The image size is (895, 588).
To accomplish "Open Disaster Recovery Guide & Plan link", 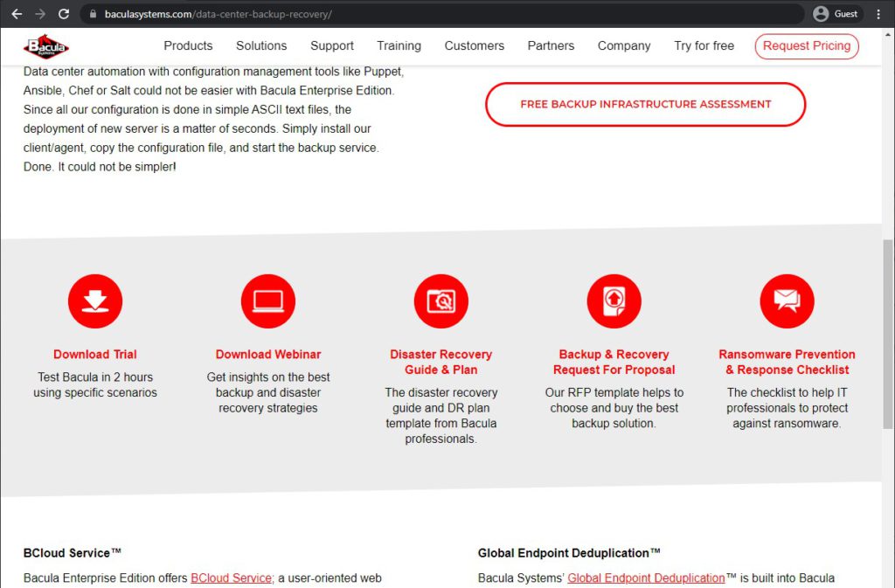I will (x=441, y=363).
